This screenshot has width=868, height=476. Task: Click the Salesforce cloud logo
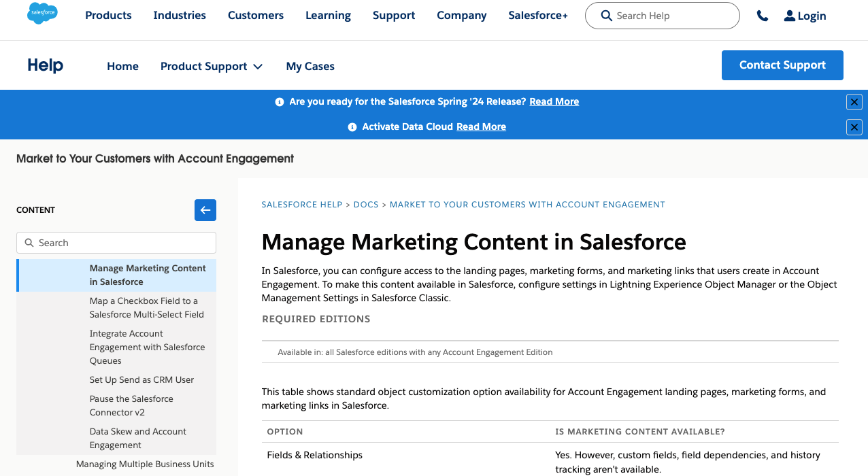pyautogui.click(x=42, y=13)
